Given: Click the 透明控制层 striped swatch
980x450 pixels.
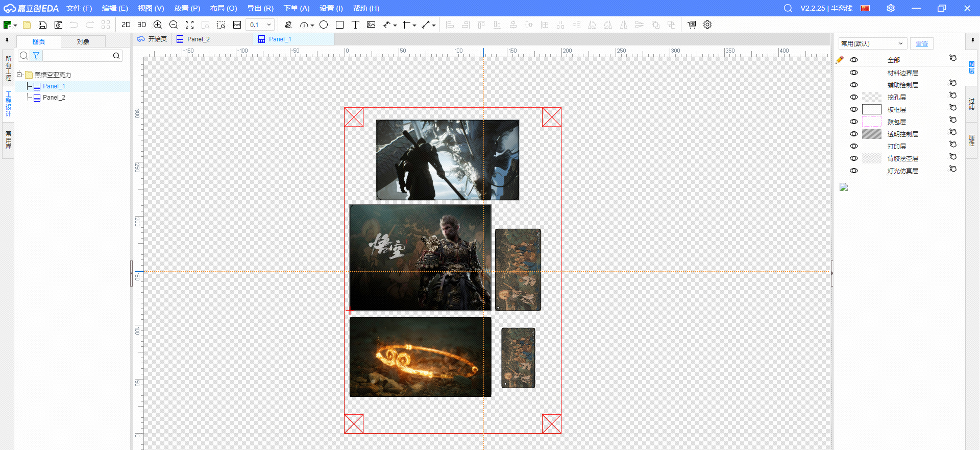Looking at the screenshot, I should coord(872,134).
